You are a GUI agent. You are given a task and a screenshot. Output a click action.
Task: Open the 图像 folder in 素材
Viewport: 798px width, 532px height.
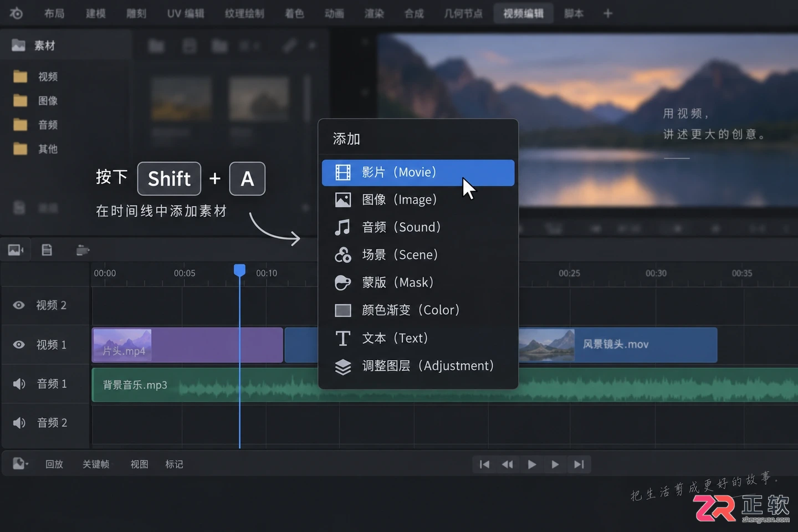click(x=35, y=101)
